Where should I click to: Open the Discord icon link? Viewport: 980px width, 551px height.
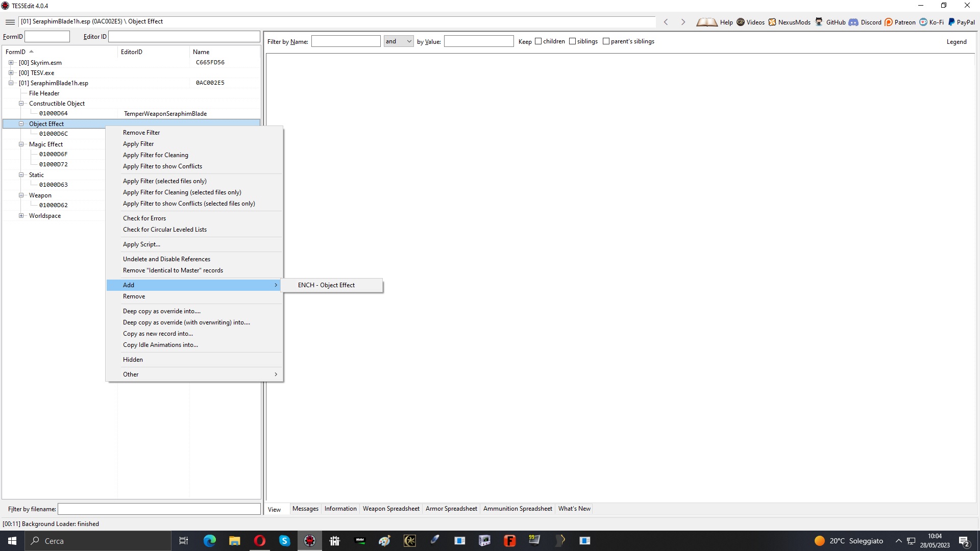pyautogui.click(x=853, y=22)
